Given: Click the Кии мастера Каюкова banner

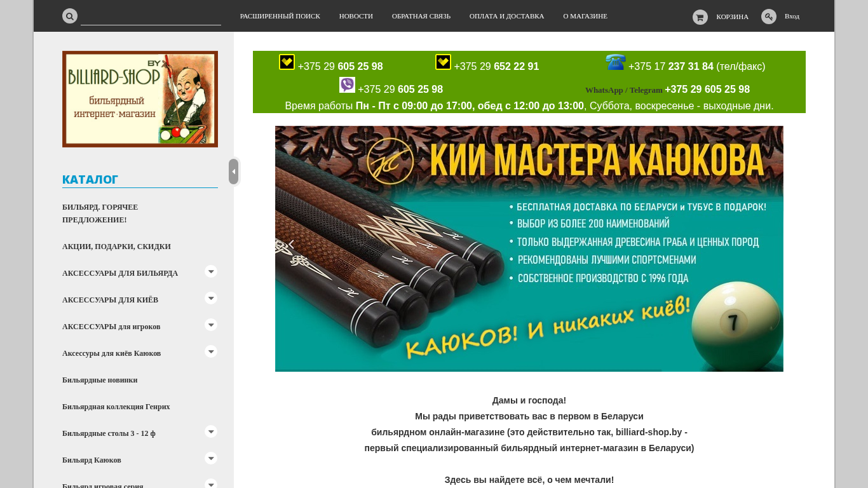Looking at the screenshot, I should coord(529,248).
